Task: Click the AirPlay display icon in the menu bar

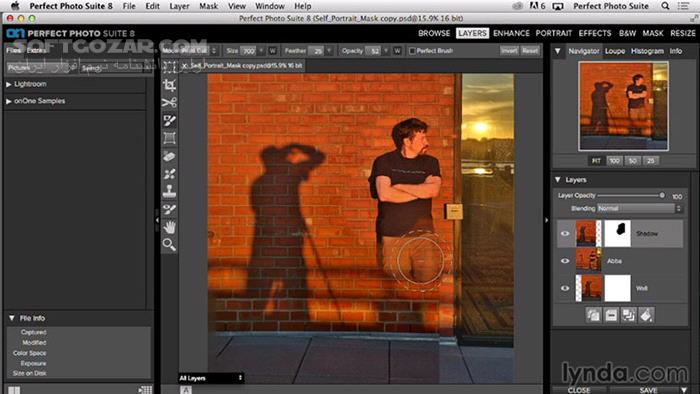Action: [558, 6]
